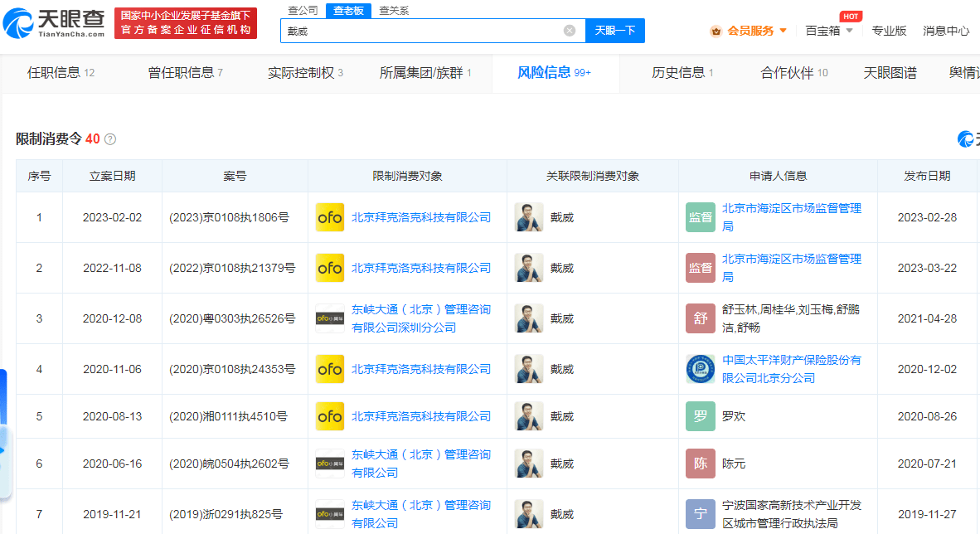The height and width of the screenshot is (534, 980).
Task: Click the ofo logo in row 5
Action: [329, 416]
